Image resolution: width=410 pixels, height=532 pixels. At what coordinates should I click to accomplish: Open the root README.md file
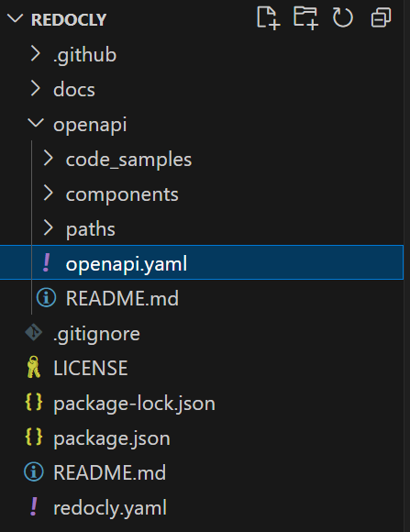click(x=202, y=472)
